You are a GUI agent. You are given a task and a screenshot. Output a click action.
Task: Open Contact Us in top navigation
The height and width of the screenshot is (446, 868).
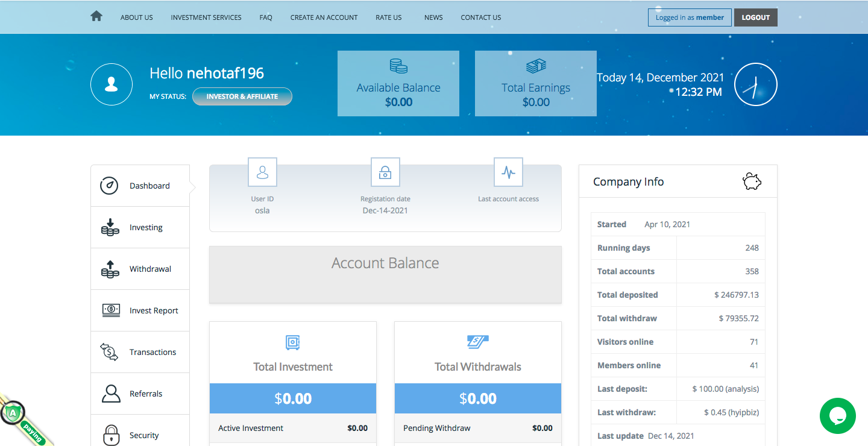481,17
